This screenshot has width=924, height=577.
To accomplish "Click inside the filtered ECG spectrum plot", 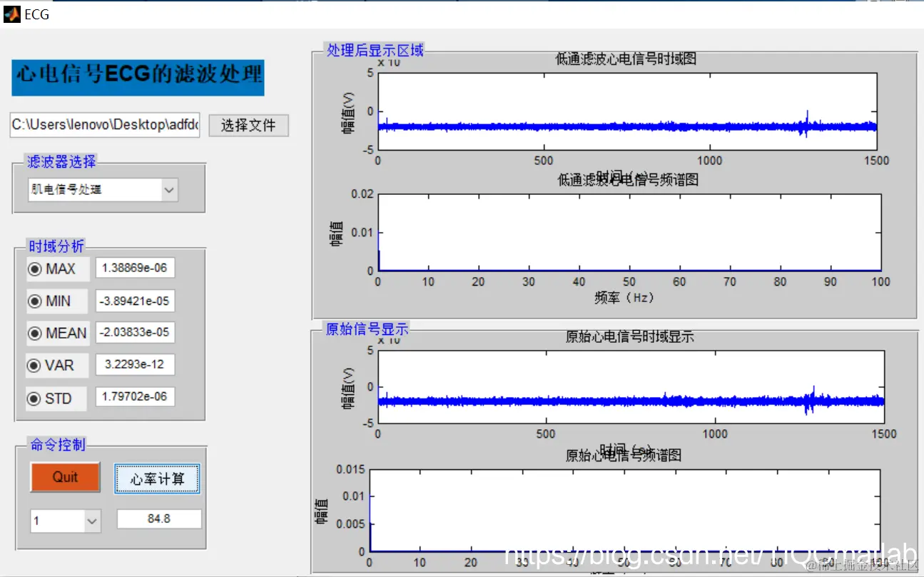I will (629, 233).
